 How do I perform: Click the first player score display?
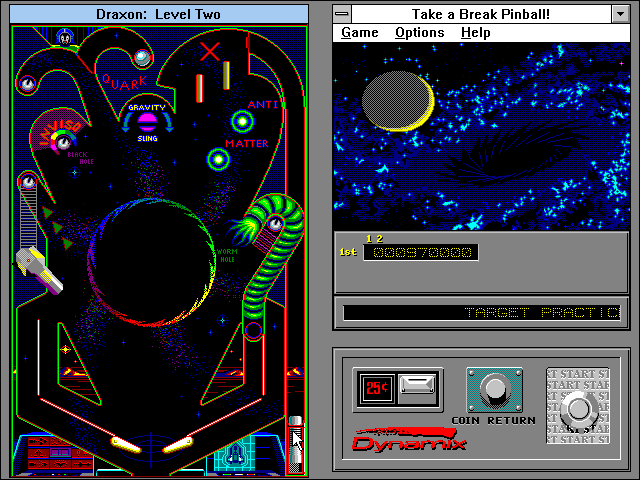click(x=421, y=253)
